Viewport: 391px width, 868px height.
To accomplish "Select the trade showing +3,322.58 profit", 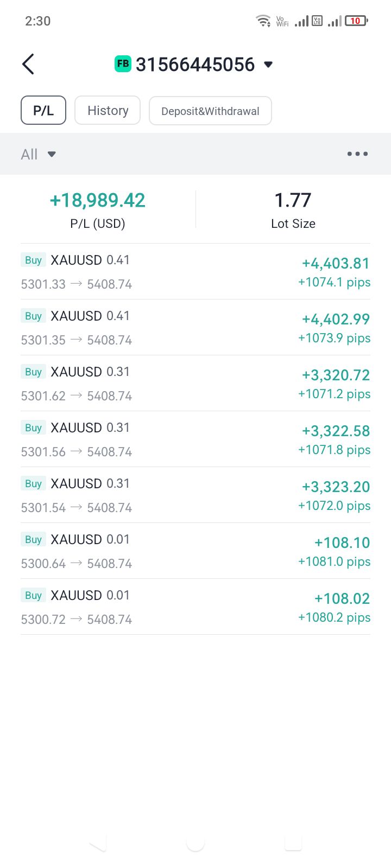I will (x=195, y=439).
